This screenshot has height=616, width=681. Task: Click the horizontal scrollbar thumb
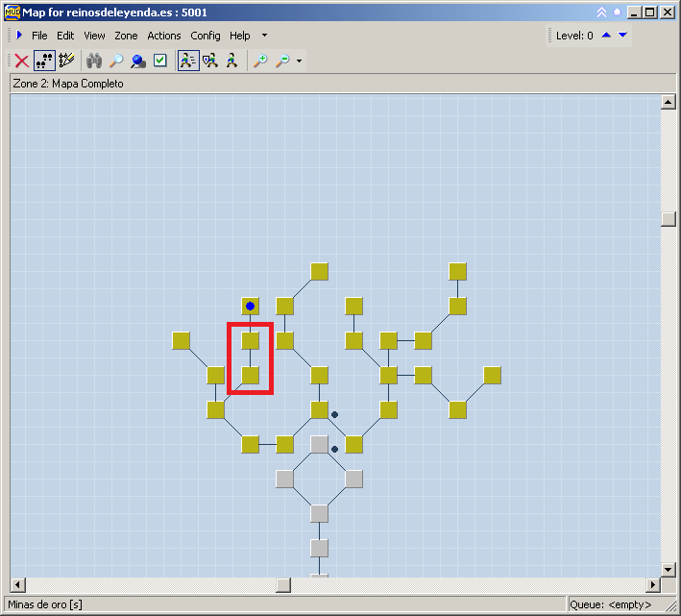[x=283, y=584]
